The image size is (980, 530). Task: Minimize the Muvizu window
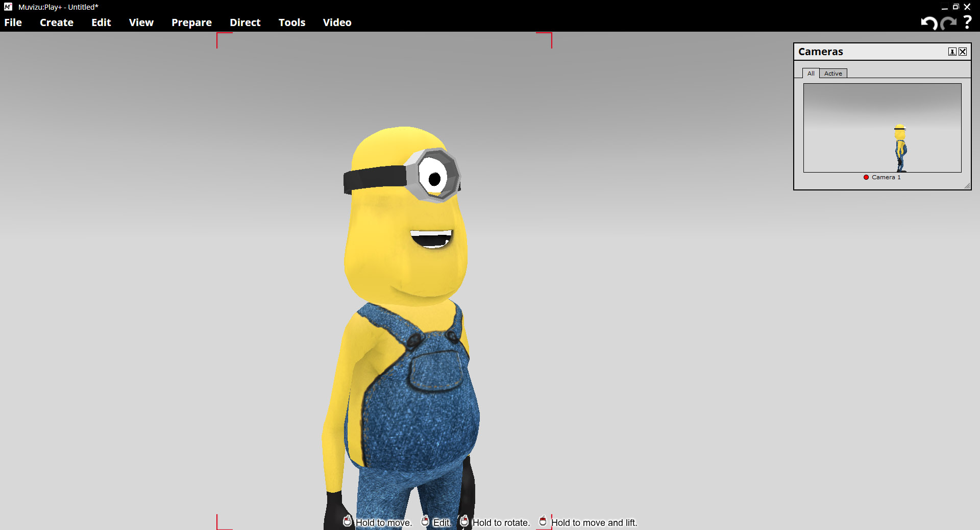945,7
